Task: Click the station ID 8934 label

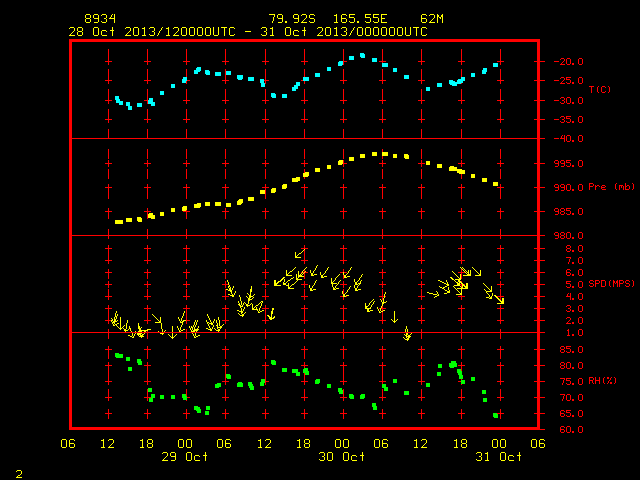Action: (x=100, y=19)
